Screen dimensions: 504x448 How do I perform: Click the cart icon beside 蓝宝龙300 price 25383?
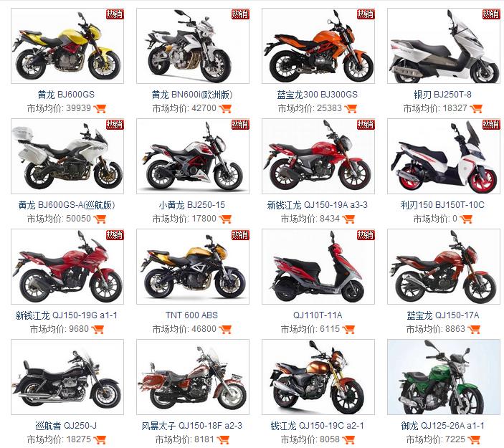tap(351, 109)
